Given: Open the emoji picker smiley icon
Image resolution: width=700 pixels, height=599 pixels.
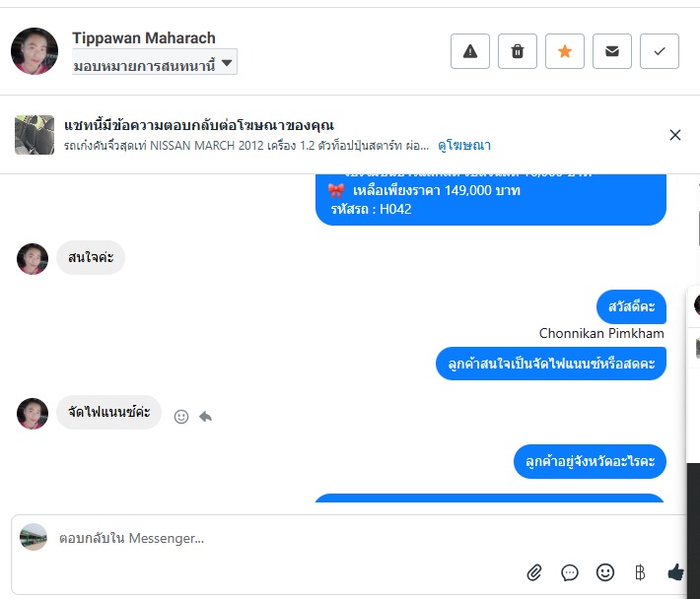Looking at the screenshot, I should (605, 572).
